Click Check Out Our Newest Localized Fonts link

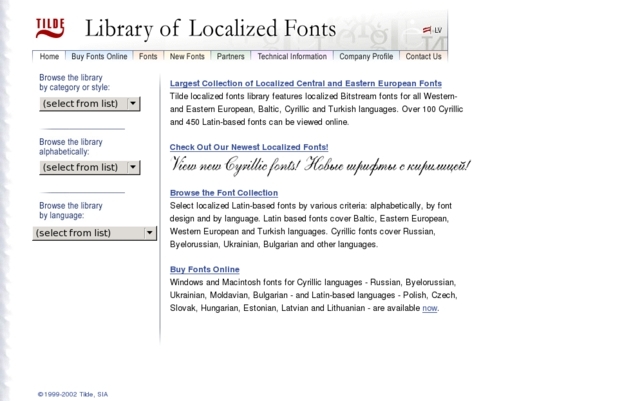pos(249,147)
